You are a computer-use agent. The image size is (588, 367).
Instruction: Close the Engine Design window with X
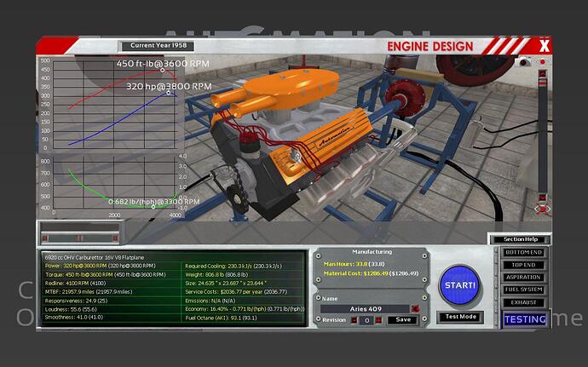point(543,45)
